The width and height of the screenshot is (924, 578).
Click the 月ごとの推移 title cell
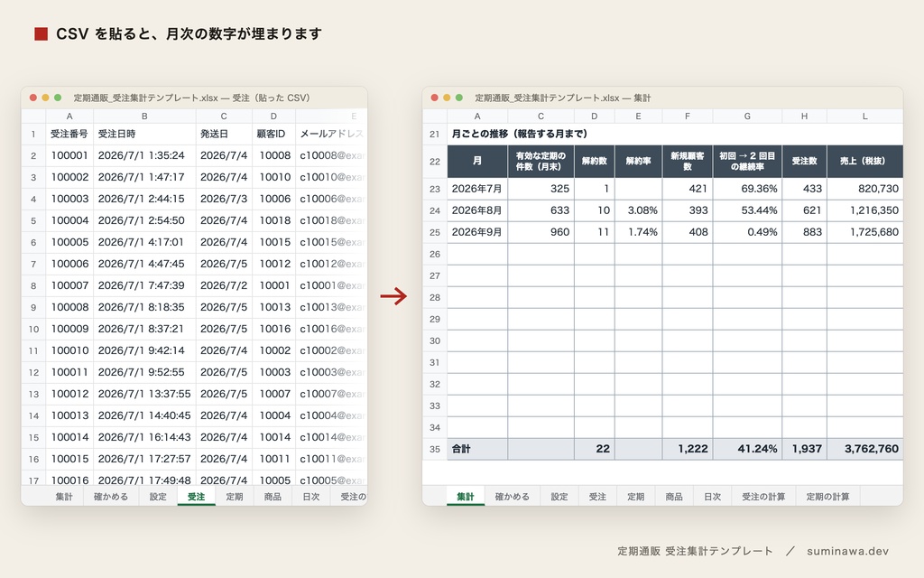tap(519, 134)
